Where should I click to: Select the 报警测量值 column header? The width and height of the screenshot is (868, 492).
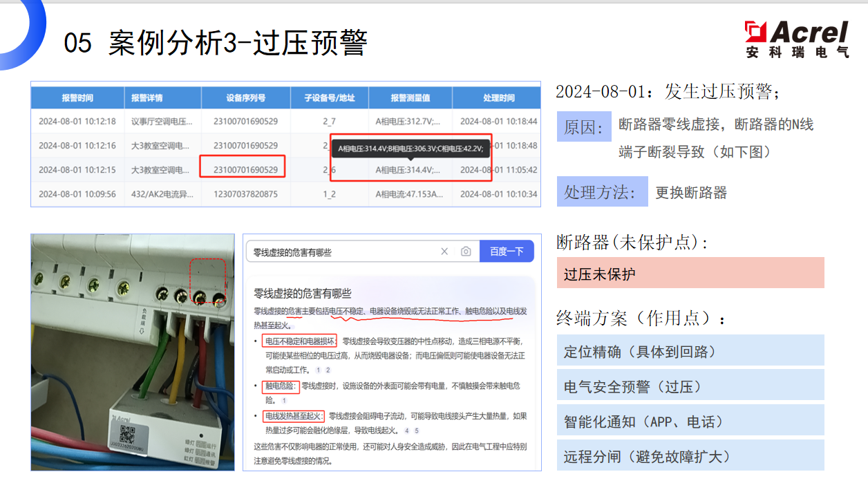(x=411, y=98)
